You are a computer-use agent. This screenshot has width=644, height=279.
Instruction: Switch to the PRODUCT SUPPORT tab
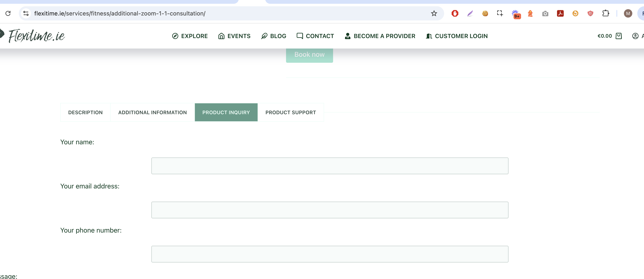pyautogui.click(x=290, y=113)
